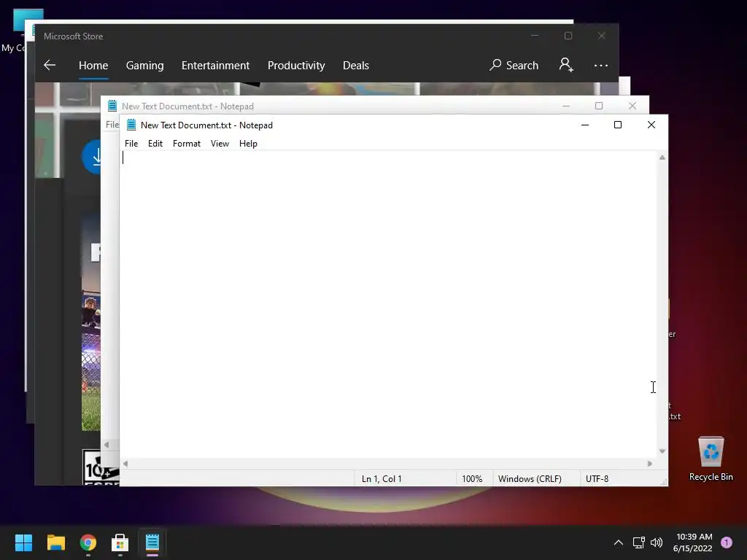The width and height of the screenshot is (747, 560).
Task: Click inside the Notepad text area
Action: pyautogui.click(x=389, y=305)
